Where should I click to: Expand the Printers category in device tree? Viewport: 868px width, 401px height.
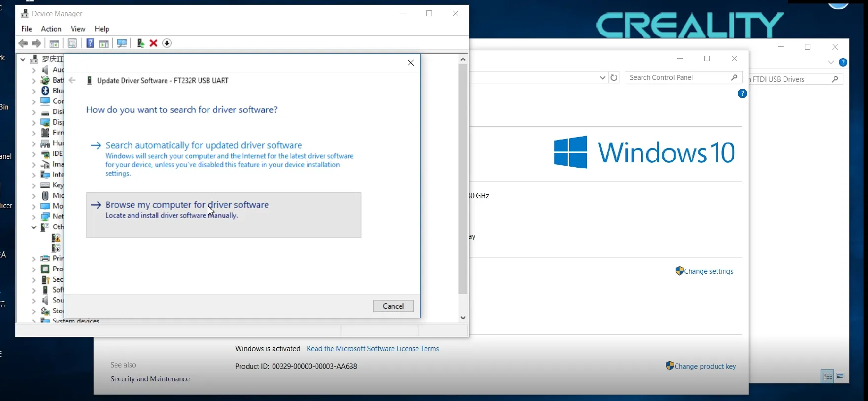34,258
